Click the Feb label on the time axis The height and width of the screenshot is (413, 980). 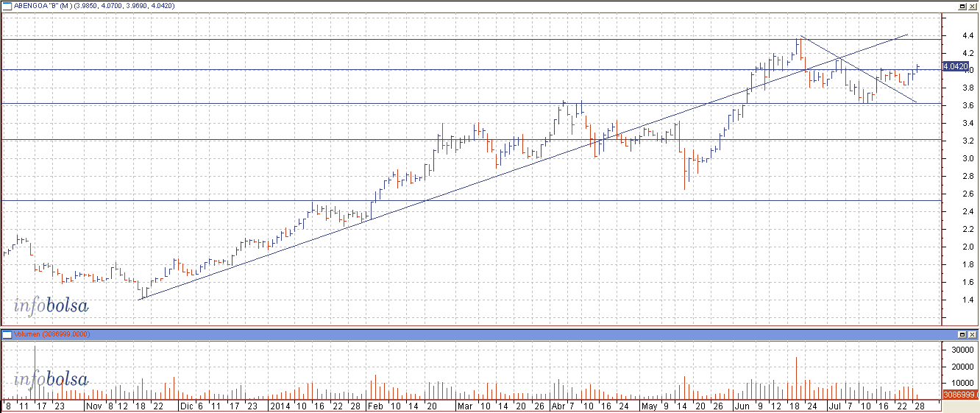click(x=375, y=406)
